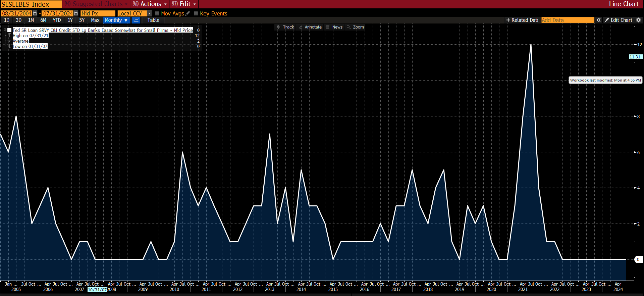The width and height of the screenshot is (644, 296).
Task: Click the end date field 07/31/2024
Action: [57, 13]
